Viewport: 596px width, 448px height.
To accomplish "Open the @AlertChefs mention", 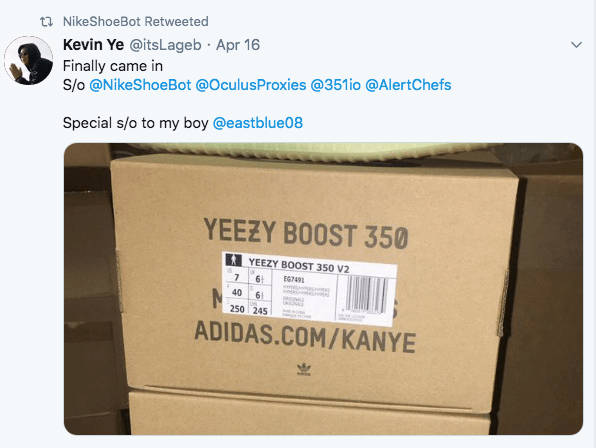I will (408, 85).
